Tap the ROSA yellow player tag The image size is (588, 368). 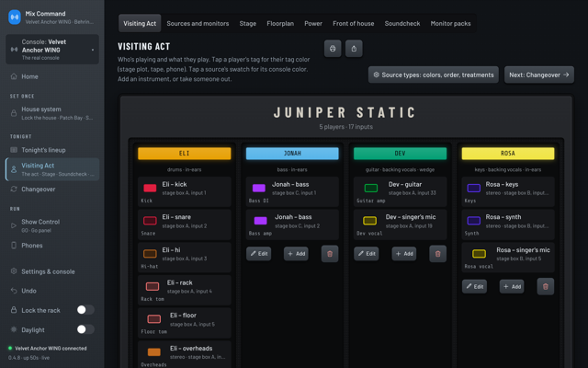pos(508,154)
